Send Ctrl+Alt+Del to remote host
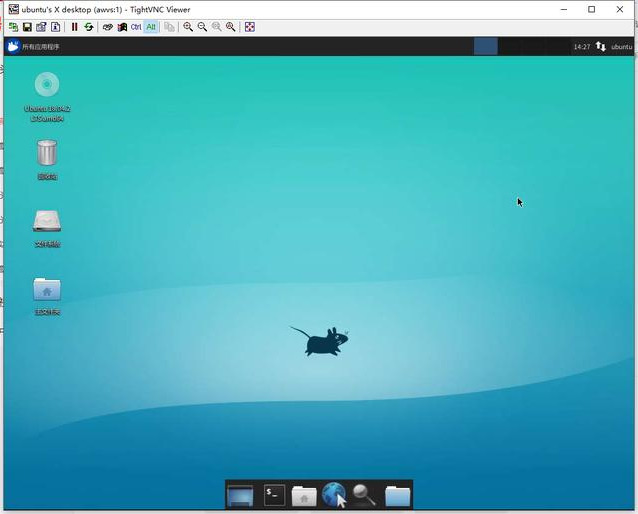 click(108, 27)
